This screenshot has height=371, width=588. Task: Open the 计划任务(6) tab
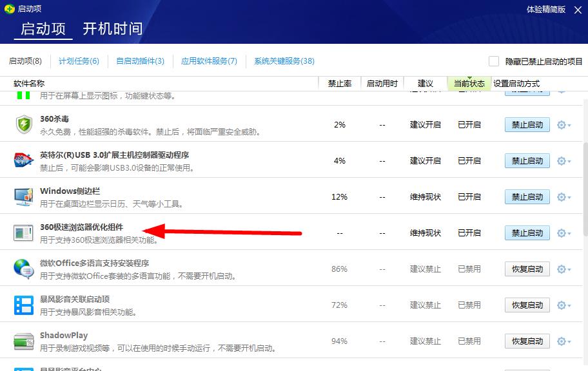click(79, 61)
